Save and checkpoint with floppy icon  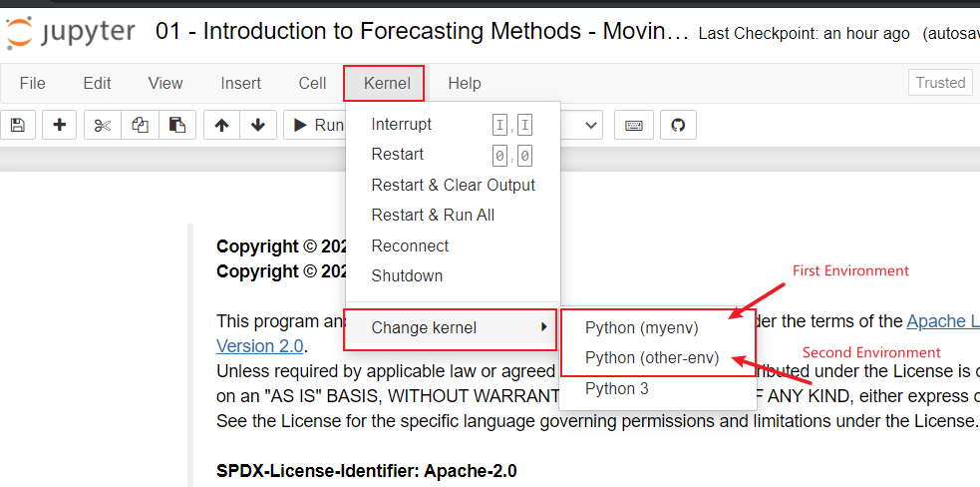(18, 125)
